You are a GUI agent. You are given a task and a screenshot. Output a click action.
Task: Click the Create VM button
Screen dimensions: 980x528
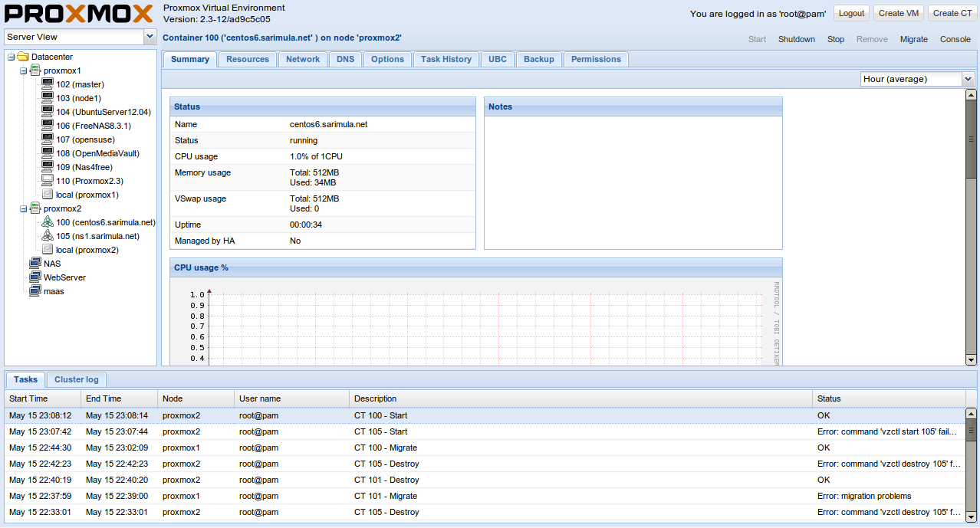[x=899, y=13]
